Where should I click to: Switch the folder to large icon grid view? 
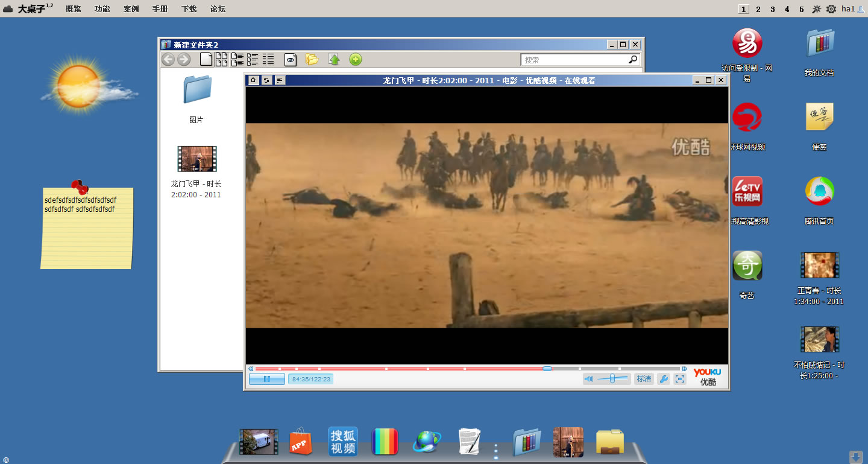pyautogui.click(x=222, y=59)
